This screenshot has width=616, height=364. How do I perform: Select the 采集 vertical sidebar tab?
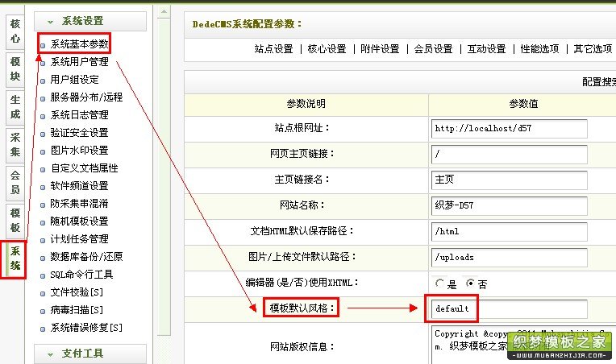tap(15, 145)
